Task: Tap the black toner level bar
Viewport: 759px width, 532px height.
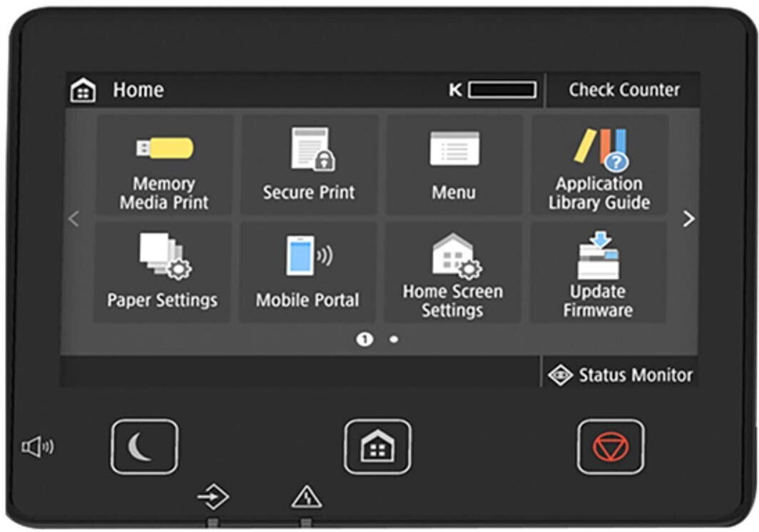Action: click(502, 90)
